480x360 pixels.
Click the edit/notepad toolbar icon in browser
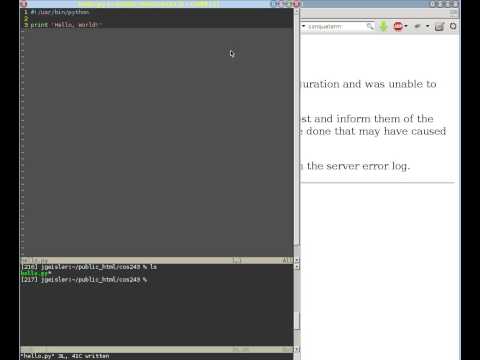[x=439, y=26]
